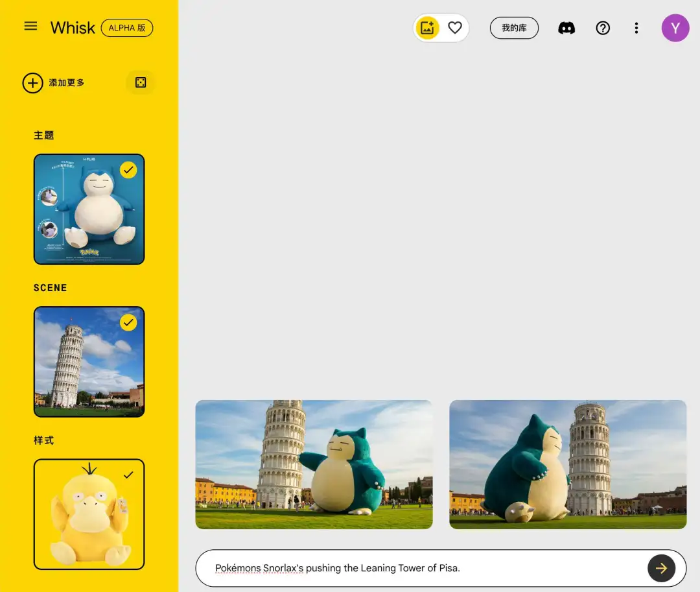Click the prompt text input field

422,568
